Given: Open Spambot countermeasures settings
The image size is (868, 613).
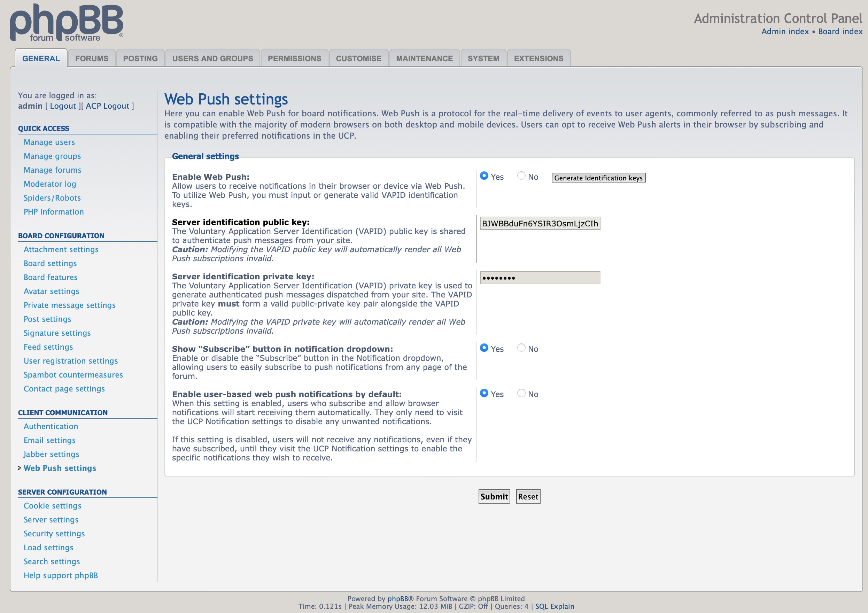Looking at the screenshot, I should (73, 375).
